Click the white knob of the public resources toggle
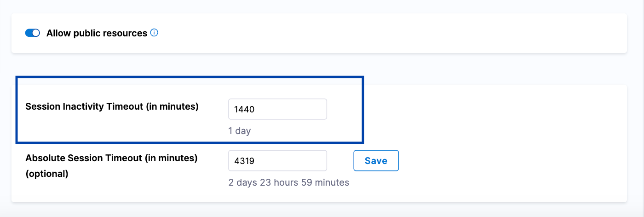Screen dimensions: 644x217 coord(36,33)
